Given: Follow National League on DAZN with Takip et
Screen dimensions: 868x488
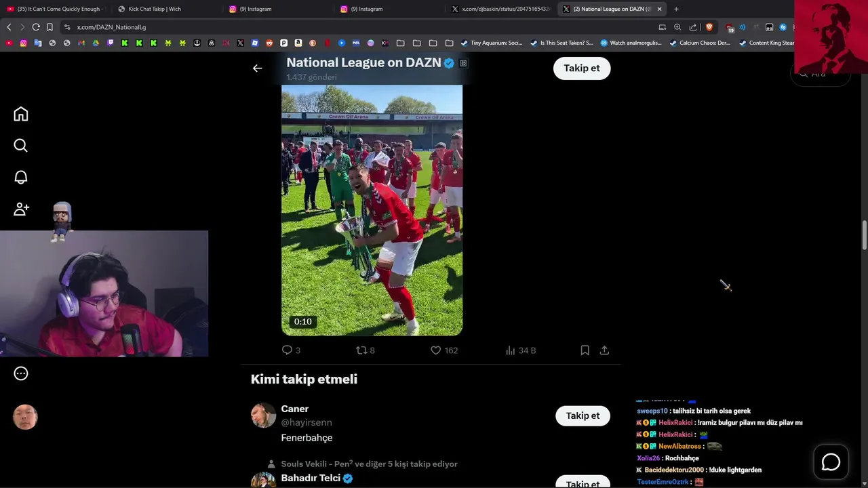Looking at the screenshot, I should [582, 68].
